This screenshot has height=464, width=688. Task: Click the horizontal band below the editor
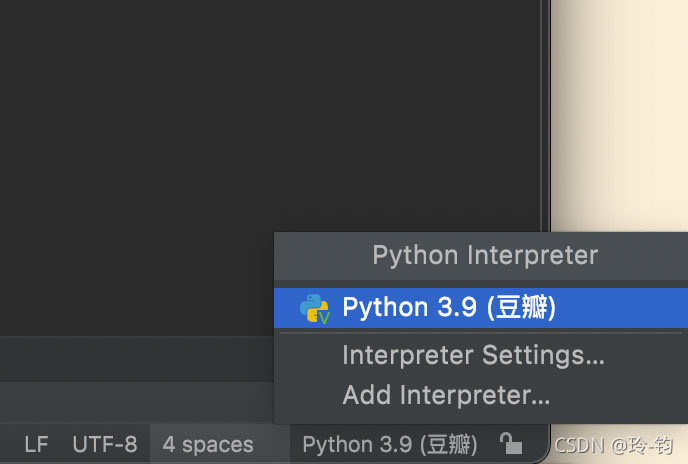(x=130, y=354)
